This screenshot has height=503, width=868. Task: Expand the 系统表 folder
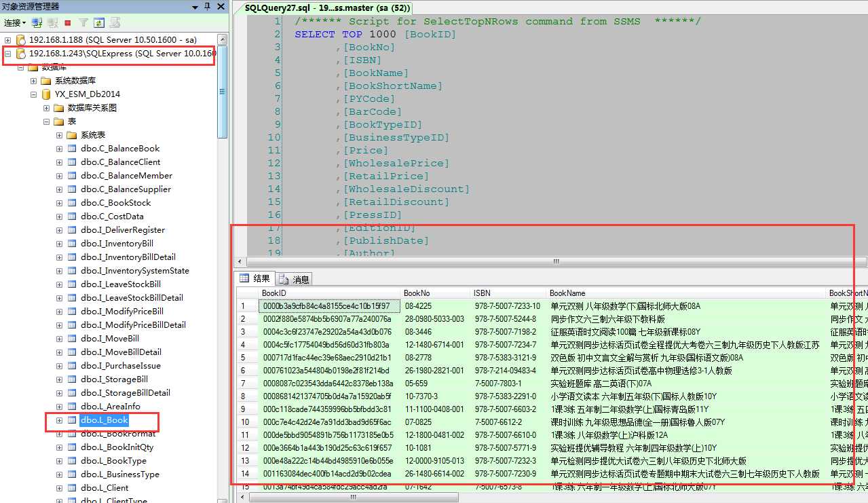[59, 135]
